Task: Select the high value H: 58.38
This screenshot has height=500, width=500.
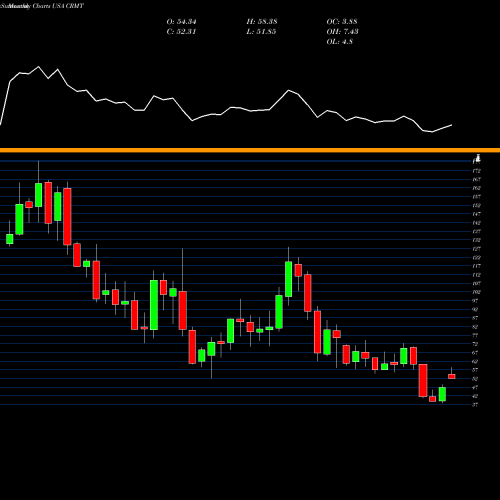Action: (262, 22)
